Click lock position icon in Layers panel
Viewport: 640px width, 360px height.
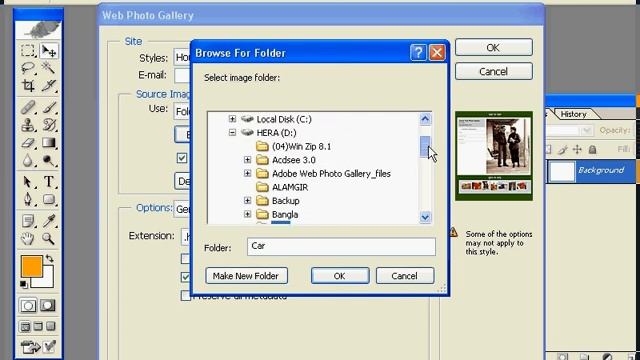click(x=577, y=149)
